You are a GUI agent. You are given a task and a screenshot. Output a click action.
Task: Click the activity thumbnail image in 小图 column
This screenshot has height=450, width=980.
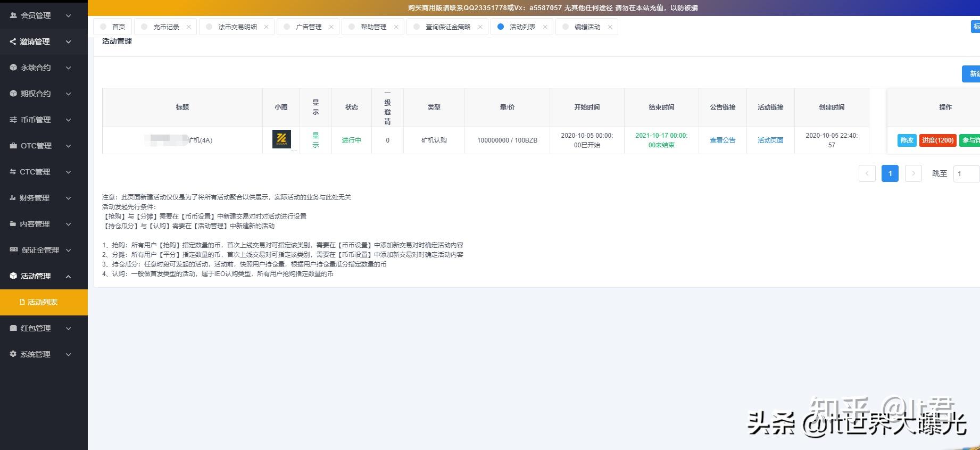pyautogui.click(x=281, y=139)
